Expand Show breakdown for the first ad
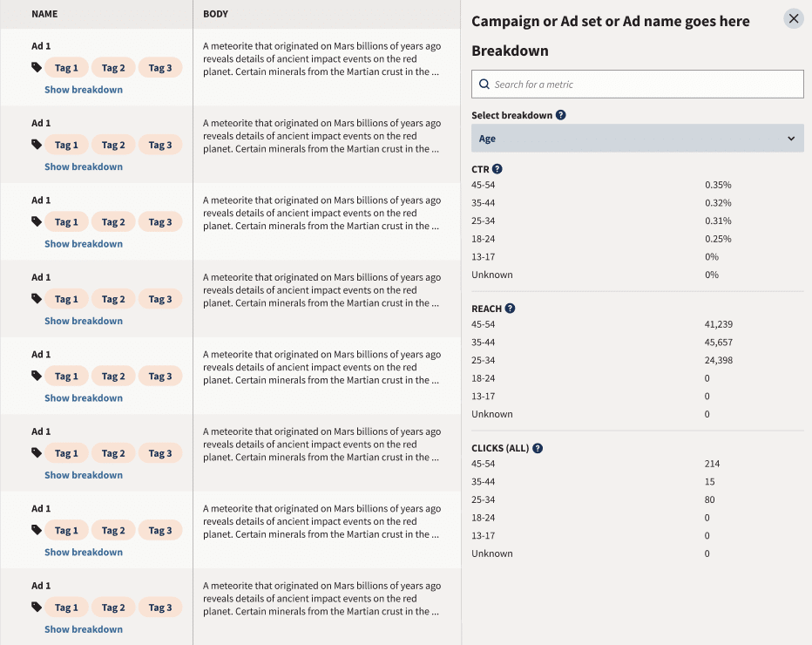 click(x=84, y=90)
